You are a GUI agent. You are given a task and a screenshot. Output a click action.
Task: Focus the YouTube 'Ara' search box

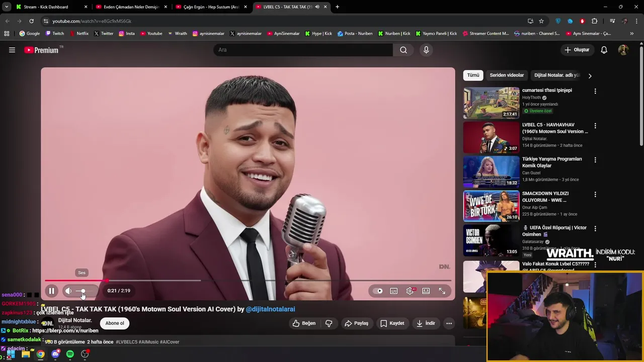303,50
